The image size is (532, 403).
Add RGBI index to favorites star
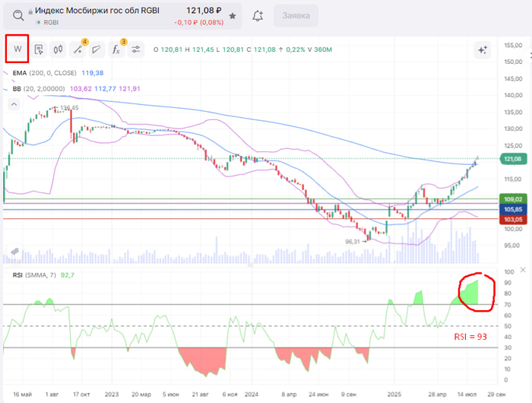click(232, 16)
